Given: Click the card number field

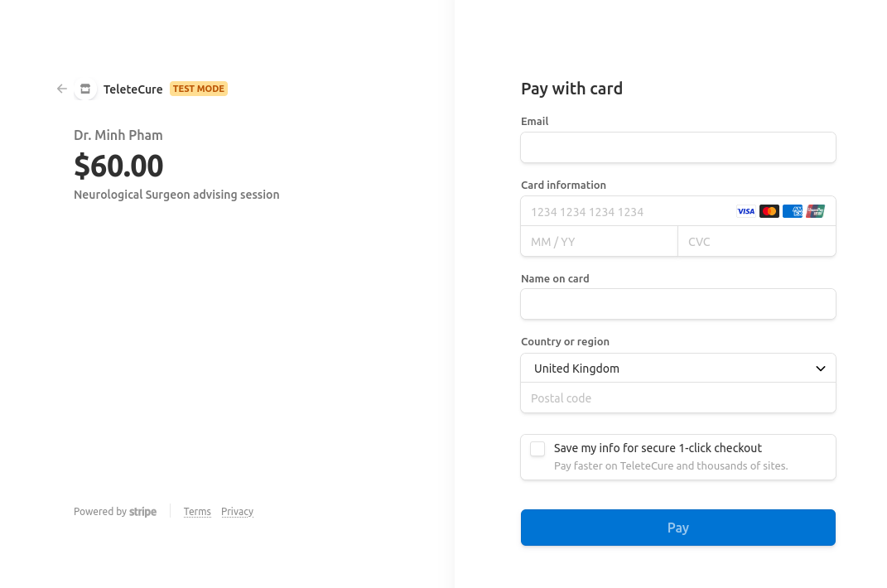Looking at the screenshot, I should (x=625, y=212).
